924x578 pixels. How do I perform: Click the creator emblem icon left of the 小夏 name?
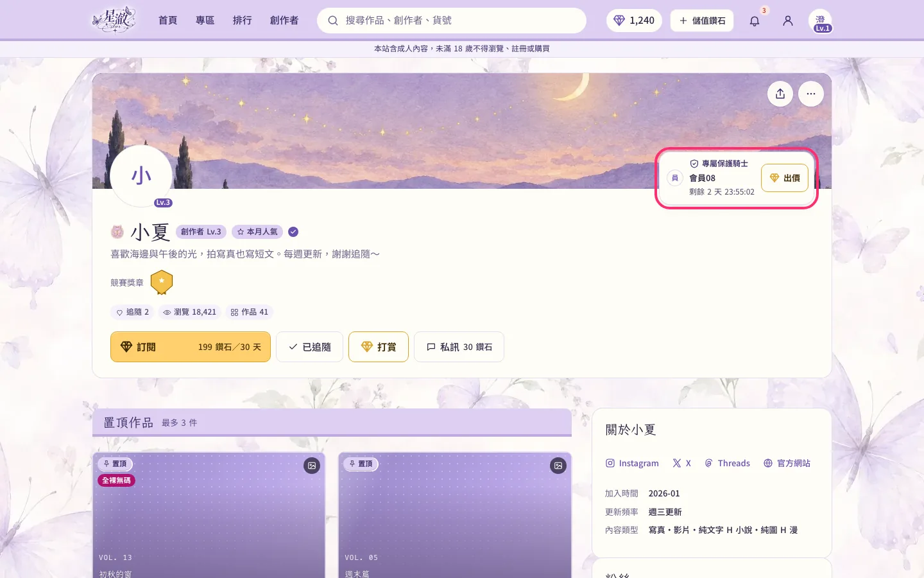coord(117,232)
